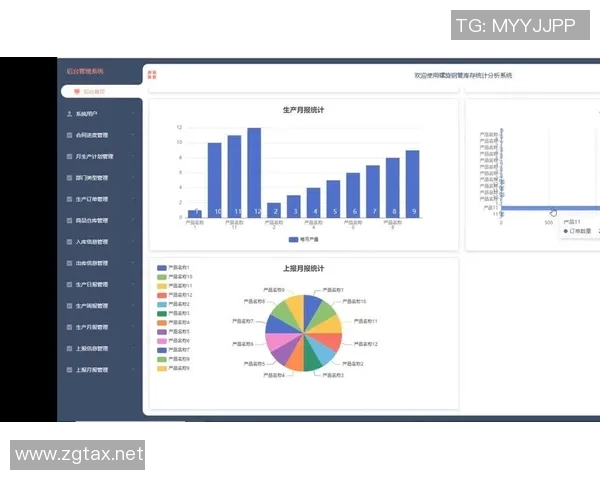Click the icon beside 生产订单管理
This screenshot has width=600, height=480.
(x=68, y=199)
